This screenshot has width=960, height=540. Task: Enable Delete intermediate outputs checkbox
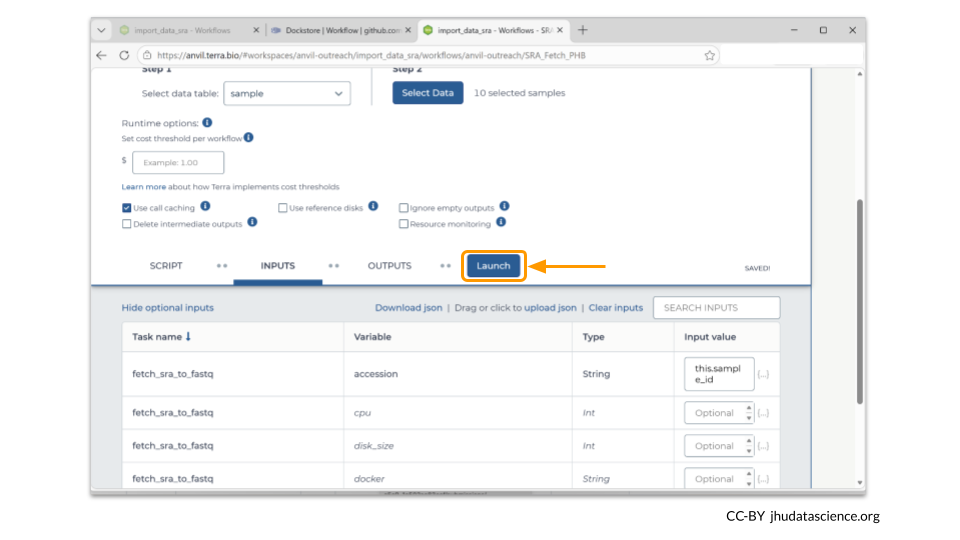click(x=127, y=224)
